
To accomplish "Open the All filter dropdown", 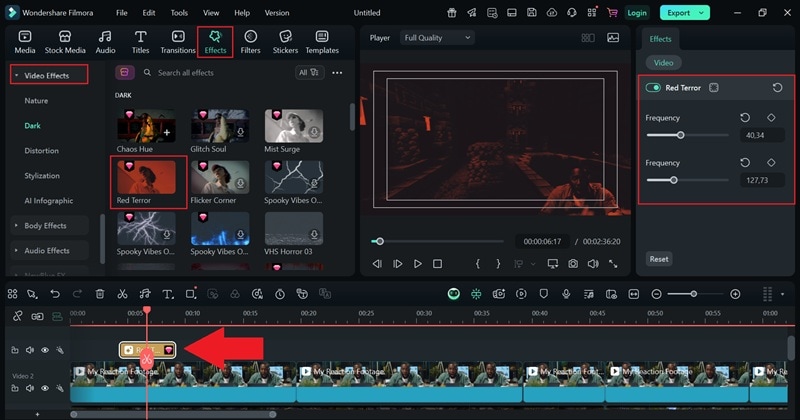I will [309, 72].
